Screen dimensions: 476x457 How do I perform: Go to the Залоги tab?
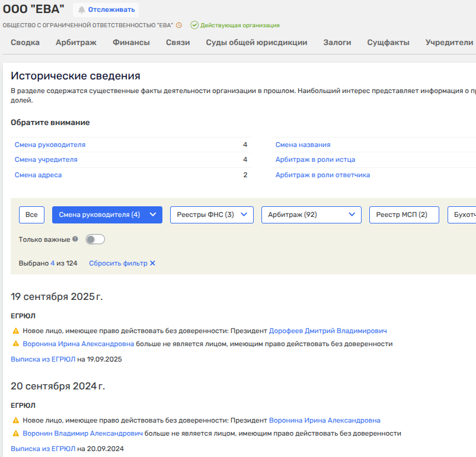pyautogui.click(x=337, y=42)
